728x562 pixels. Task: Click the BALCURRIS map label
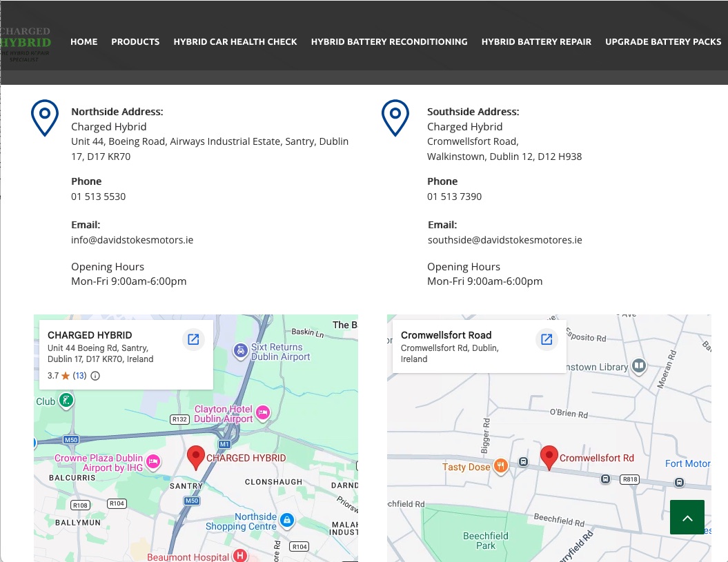pos(72,478)
